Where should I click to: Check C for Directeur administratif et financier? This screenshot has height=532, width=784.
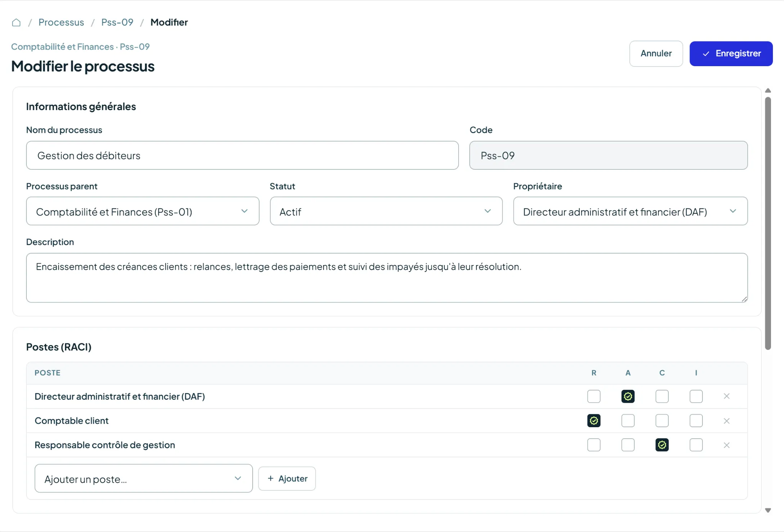(x=662, y=396)
